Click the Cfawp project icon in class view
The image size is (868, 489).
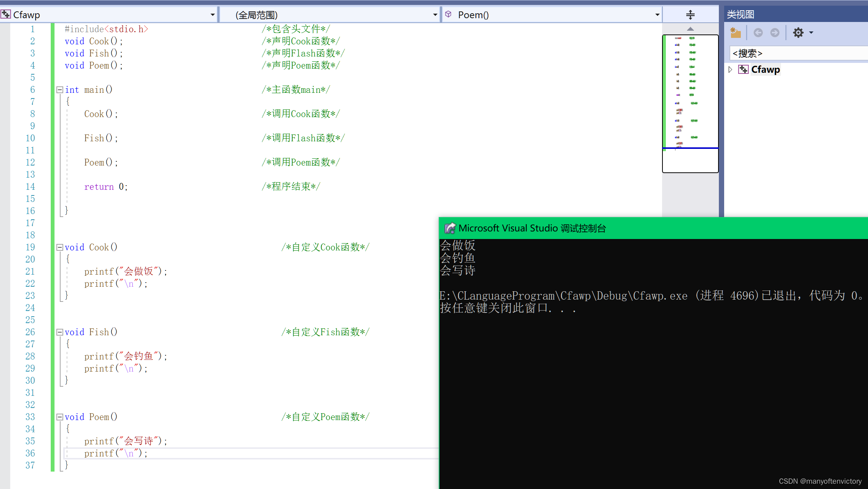click(x=743, y=70)
